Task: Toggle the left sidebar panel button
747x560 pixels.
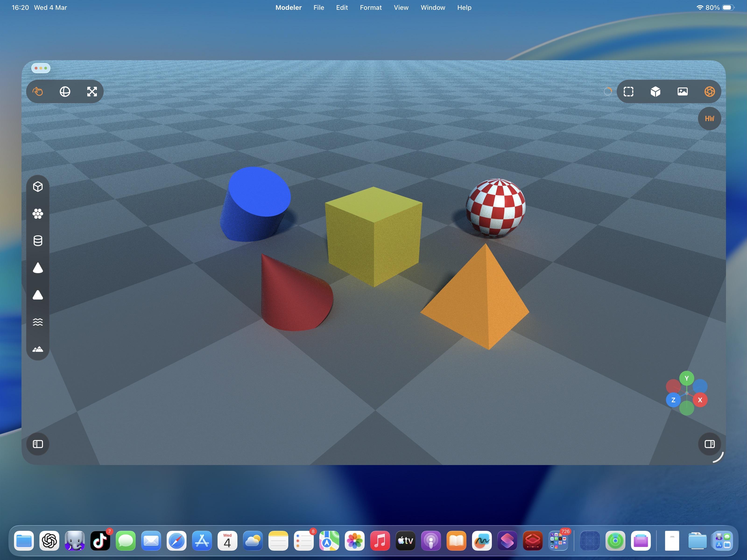Action: (38, 444)
